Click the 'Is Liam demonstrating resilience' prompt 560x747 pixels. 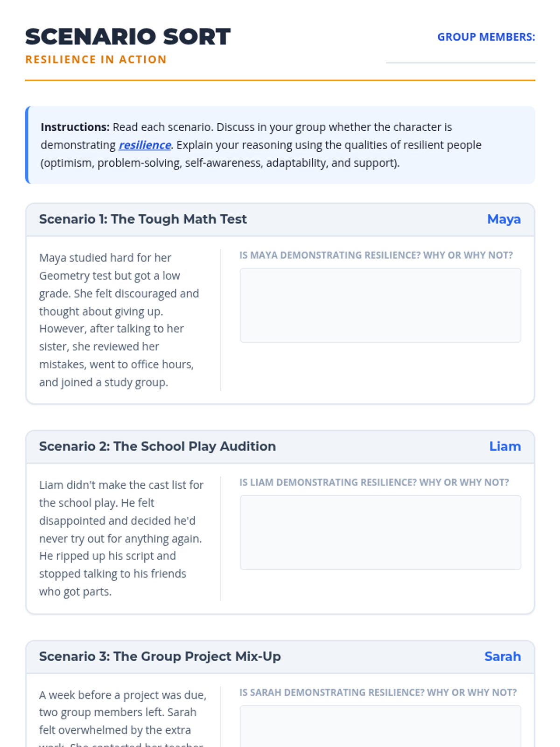[374, 483]
